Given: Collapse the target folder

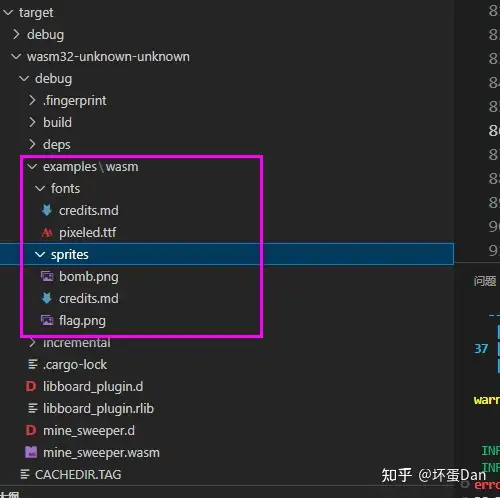Looking at the screenshot, I should coord(8,13).
